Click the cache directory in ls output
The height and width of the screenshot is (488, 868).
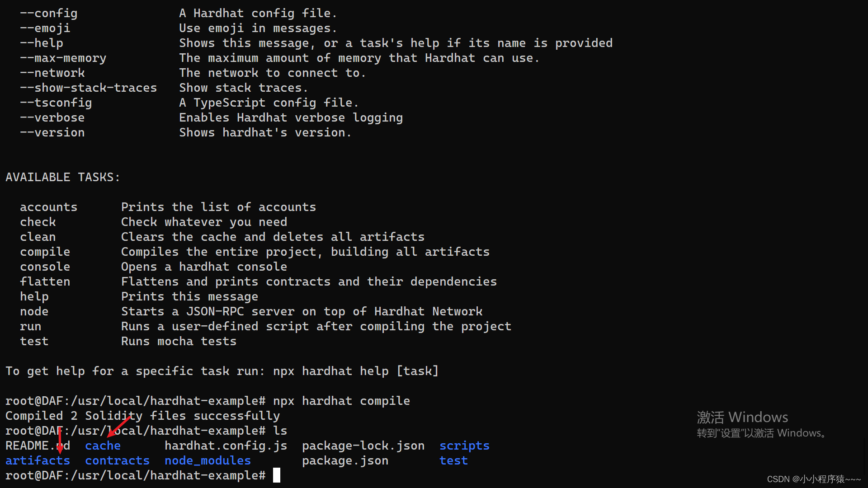(103, 446)
